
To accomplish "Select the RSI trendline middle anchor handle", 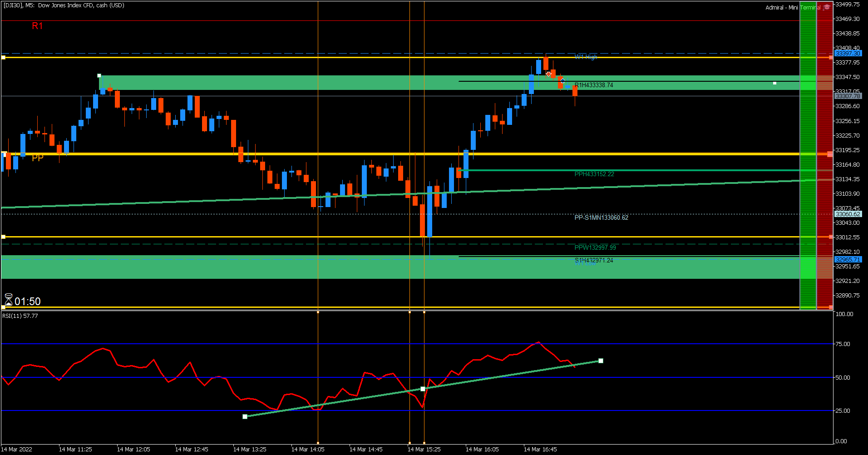I will pos(423,389).
